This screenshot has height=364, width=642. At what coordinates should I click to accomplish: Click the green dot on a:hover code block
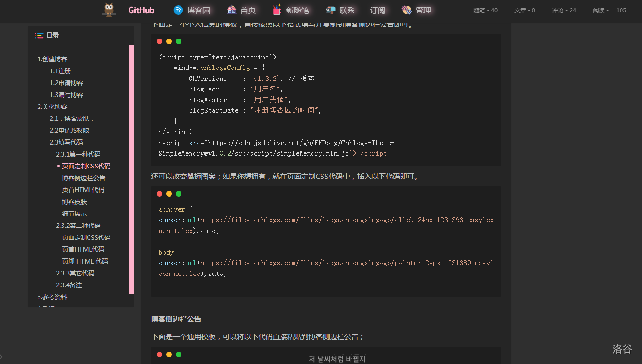click(x=179, y=194)
